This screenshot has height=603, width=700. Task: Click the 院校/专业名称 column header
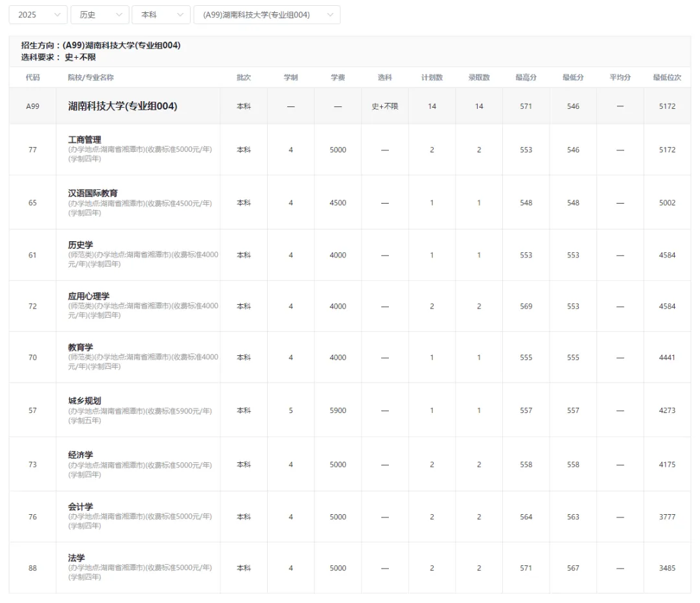click(x=91, y=77)
